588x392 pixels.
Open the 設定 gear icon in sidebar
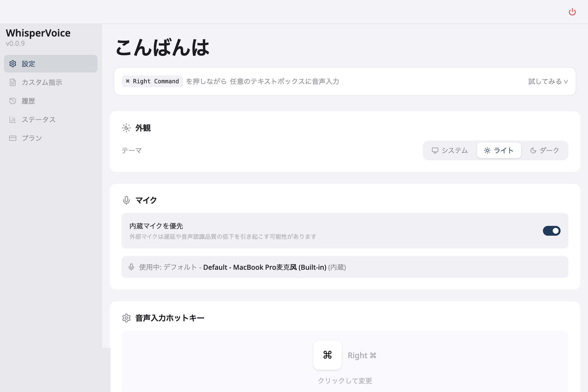13,64
